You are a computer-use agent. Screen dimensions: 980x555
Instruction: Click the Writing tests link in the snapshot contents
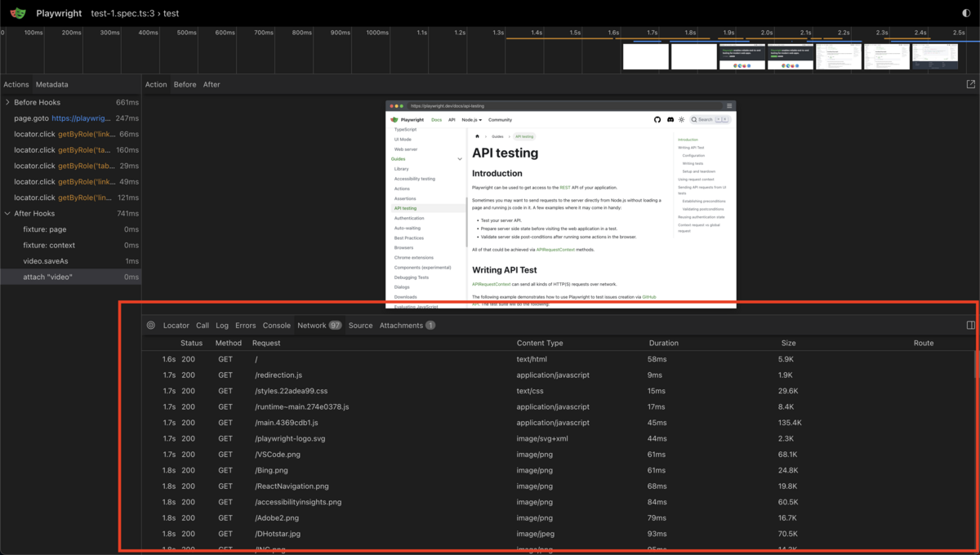point(693,163)
